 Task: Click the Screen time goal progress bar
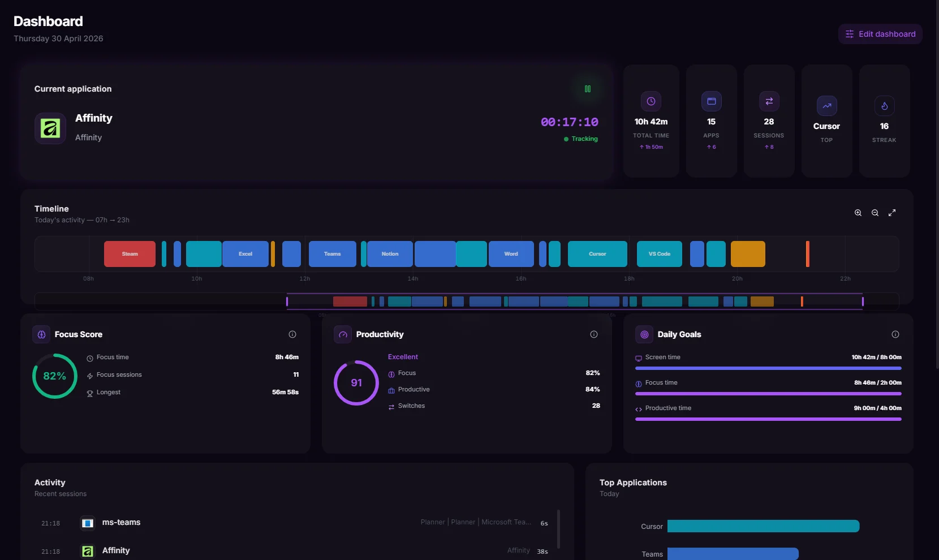tap(768, 368)
